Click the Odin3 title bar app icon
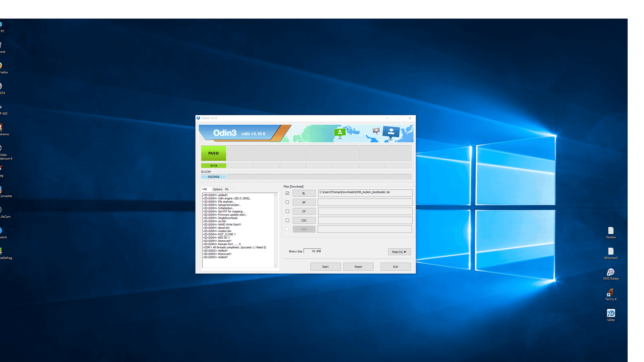The width and height of the screenshot is (644, 362). (198, 118)
